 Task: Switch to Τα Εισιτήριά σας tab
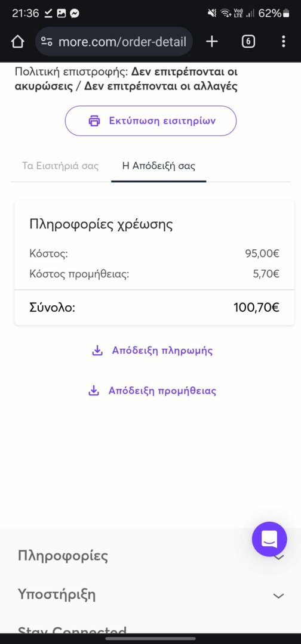click(x=60, y=166)
